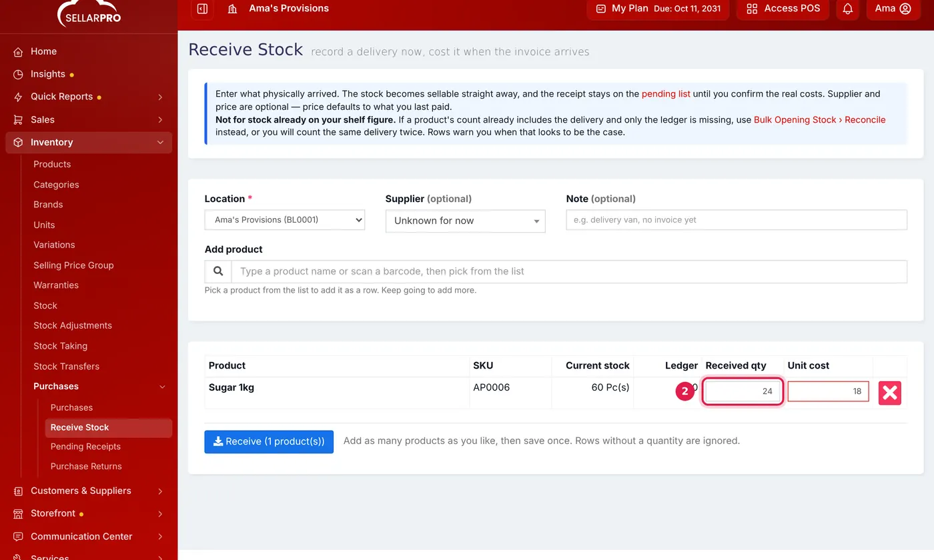This screenshot has height=560, width=934.
Task: Focus the Add product search field
Action: pyautogui.click(x=569, y=271)
